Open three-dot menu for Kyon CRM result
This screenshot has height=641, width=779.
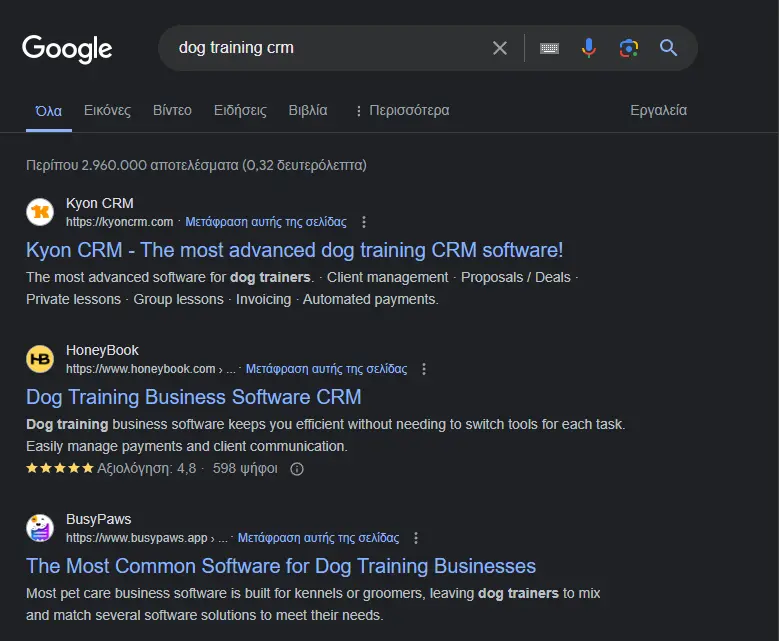point(364,222)
